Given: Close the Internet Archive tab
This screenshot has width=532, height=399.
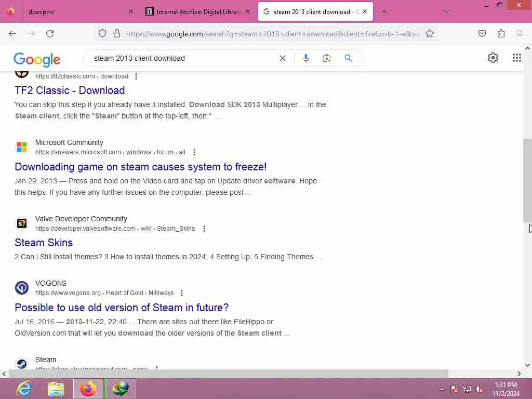Looking at the screenshot, I should (248, 11).
